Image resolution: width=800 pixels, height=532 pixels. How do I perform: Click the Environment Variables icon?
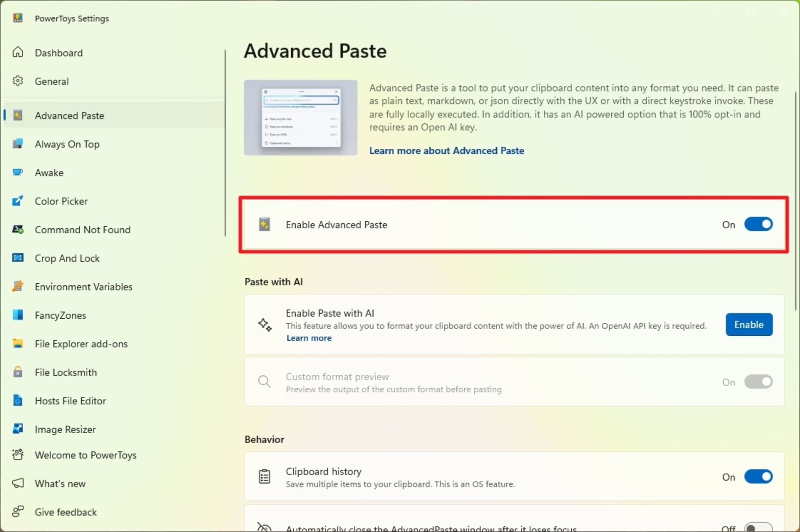(17, 286)
